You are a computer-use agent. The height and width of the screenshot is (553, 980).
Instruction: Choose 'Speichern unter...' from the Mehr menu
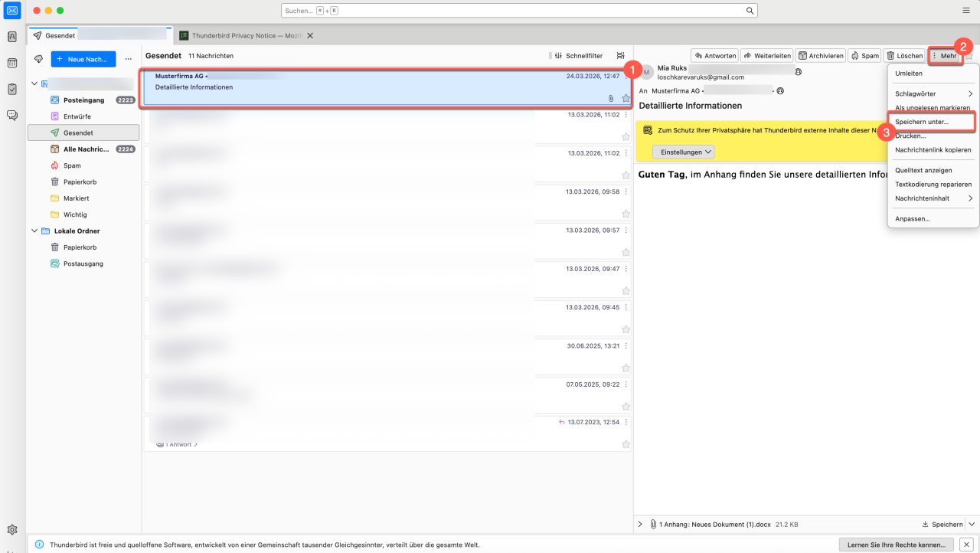pyautogui.click(x=922, y=122)
